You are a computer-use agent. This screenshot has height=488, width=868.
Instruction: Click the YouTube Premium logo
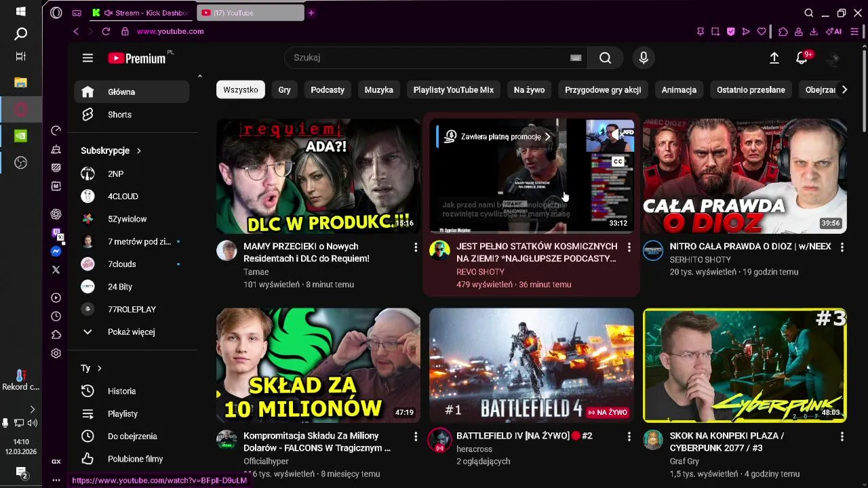pos(136,58)
